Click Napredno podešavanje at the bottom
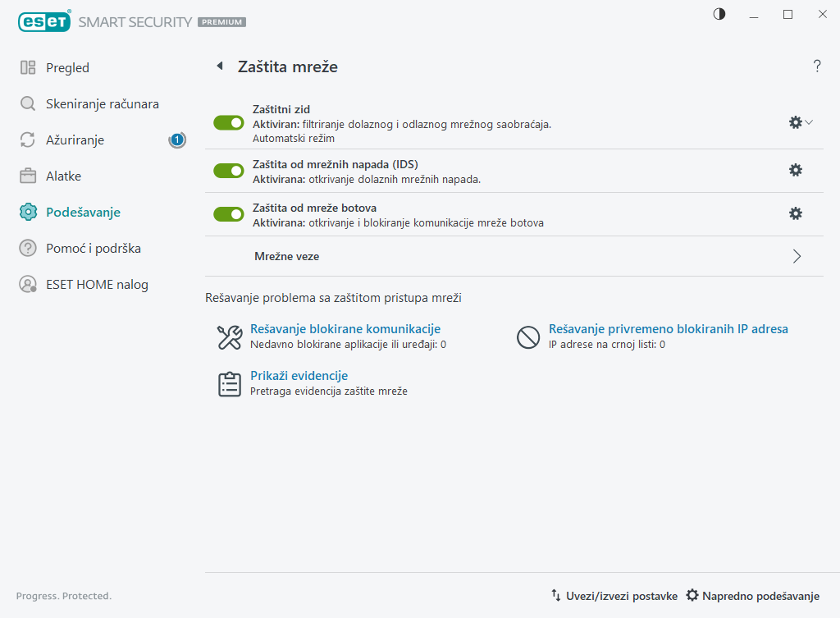 tap(752, 596)
